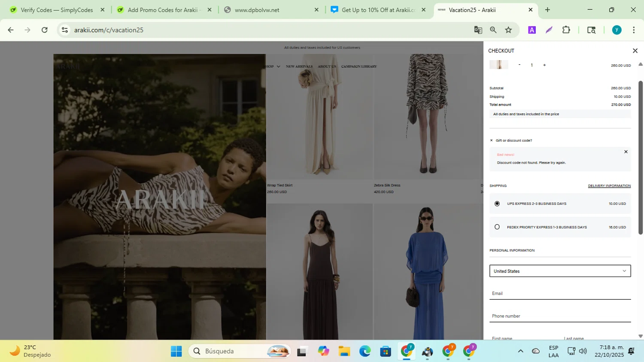Select FedEx Priority Express shipping option

tap(497, 227)
